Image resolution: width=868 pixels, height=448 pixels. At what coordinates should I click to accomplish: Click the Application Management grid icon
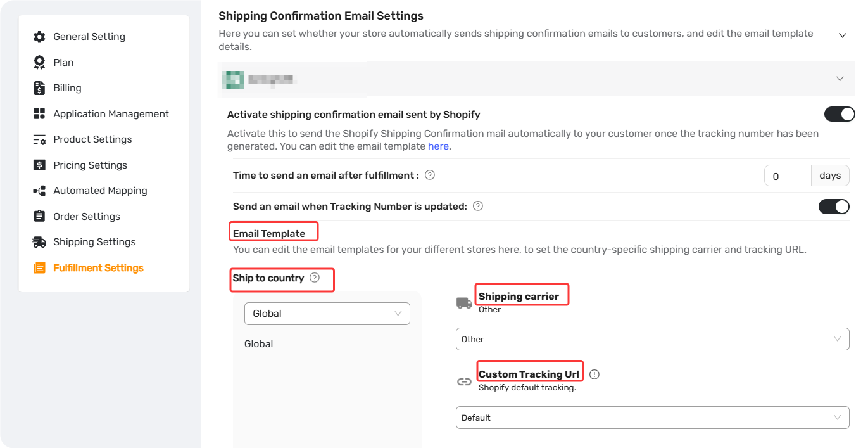[39, 114]
